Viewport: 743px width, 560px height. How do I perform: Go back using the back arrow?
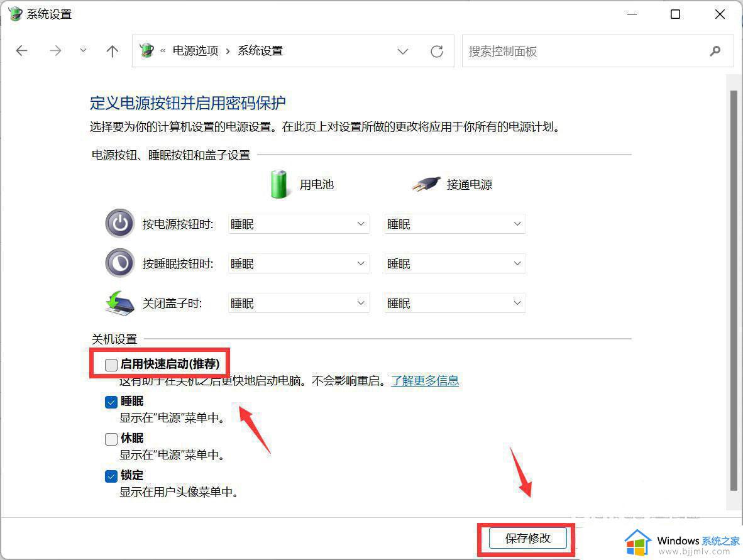(x=22, y=51)
